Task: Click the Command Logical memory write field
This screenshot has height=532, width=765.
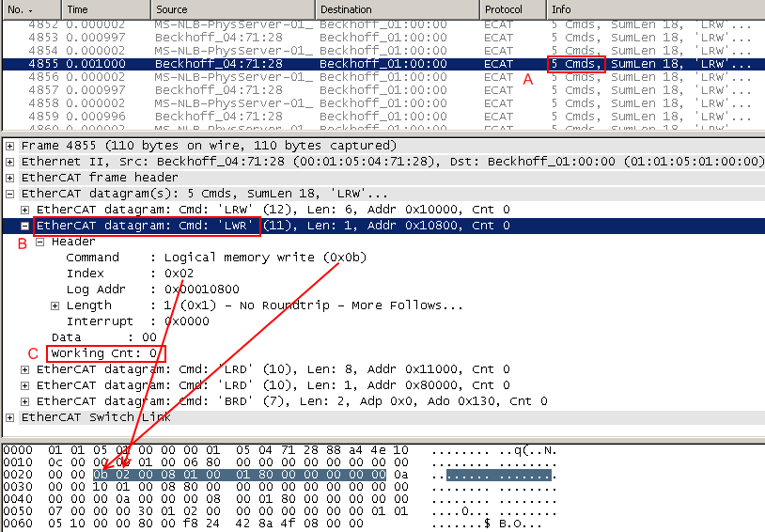Action: coord(216,258)
